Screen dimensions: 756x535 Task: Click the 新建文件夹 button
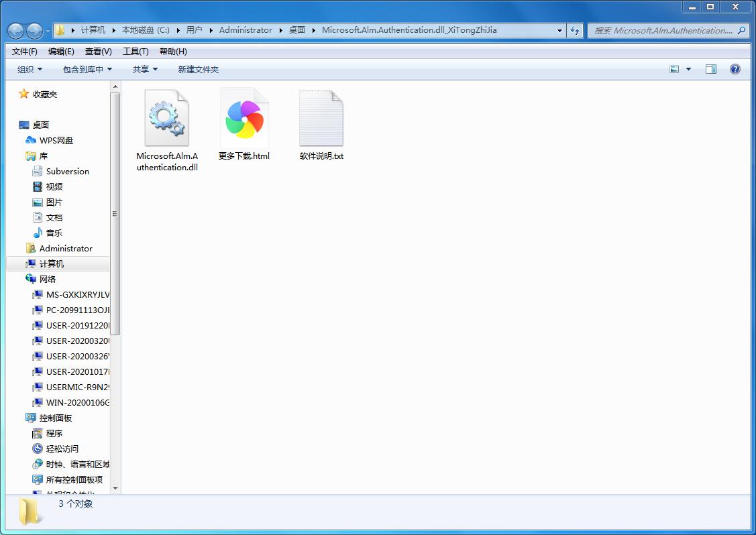click(198, 70)
